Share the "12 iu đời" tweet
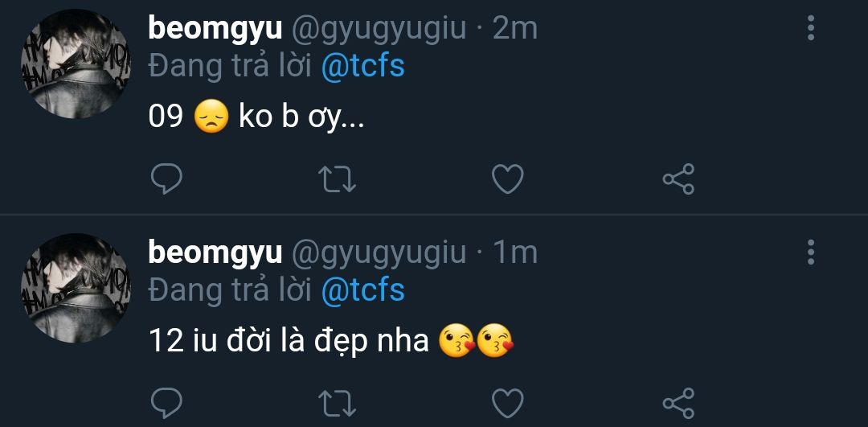 (678, 402)
